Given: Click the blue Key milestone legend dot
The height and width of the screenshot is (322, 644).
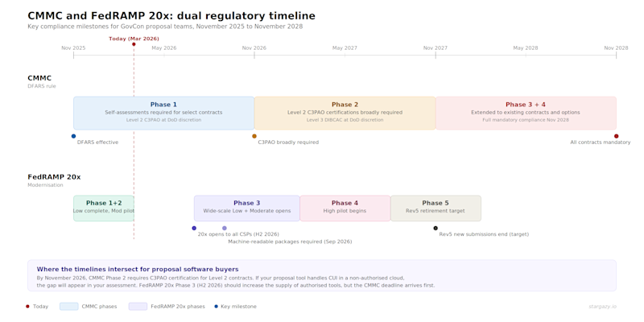Looking at the screenshot, I should click(x=217, y=307).
